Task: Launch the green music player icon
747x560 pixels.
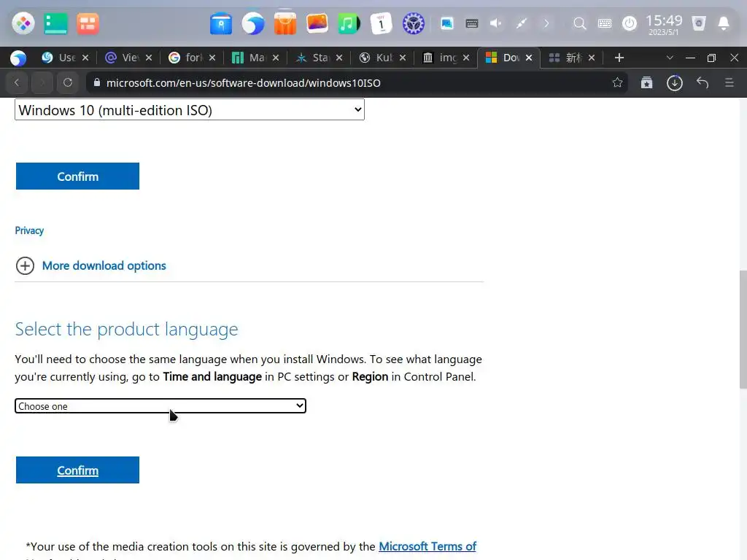Action: [349, 23]
